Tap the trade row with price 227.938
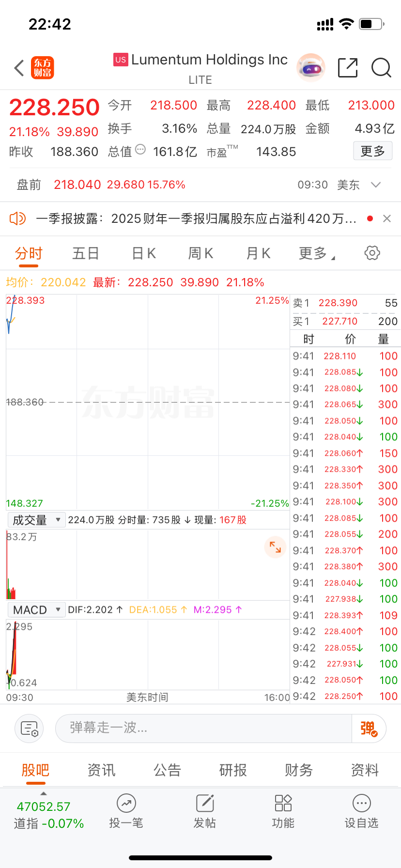 pyautogui.click(x=345, y=599)
